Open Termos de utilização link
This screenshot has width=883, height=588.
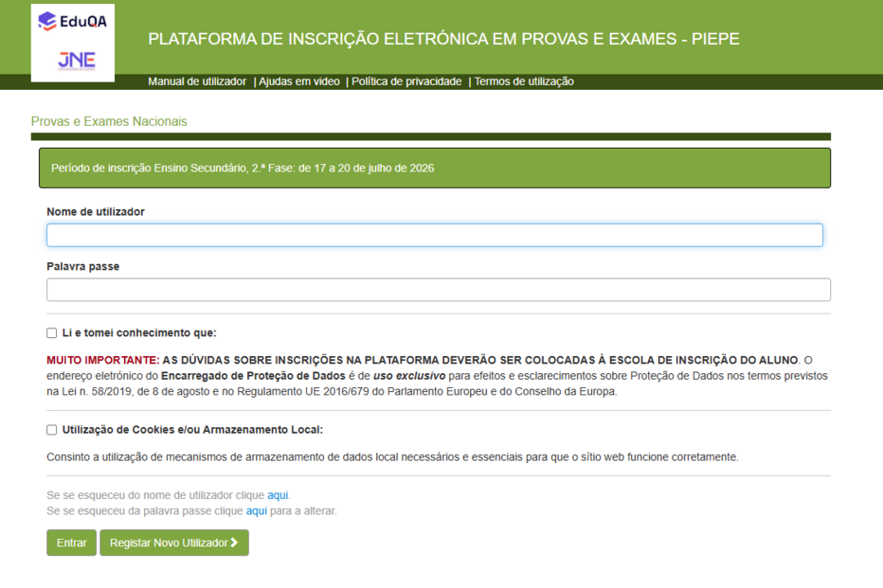click(x=524, y=81)
